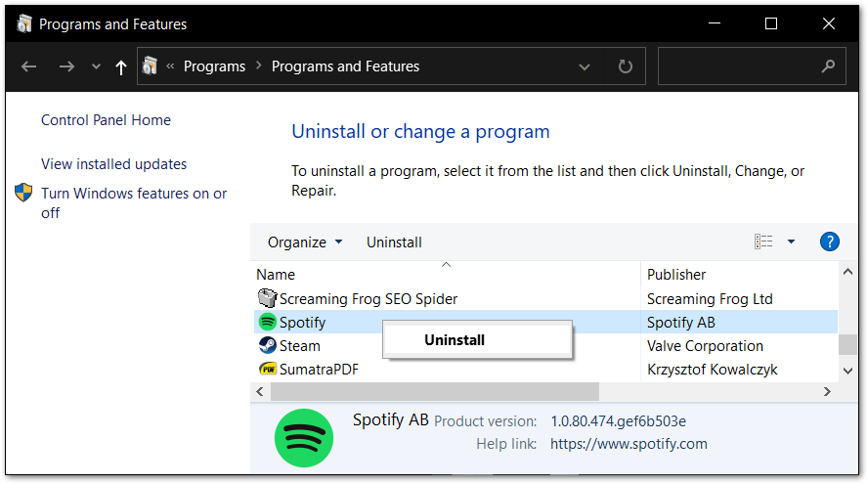This screenshot has width=868, height=484.
Task: Click the breadcrumb chevron after Programs
Action: (258, 66)
